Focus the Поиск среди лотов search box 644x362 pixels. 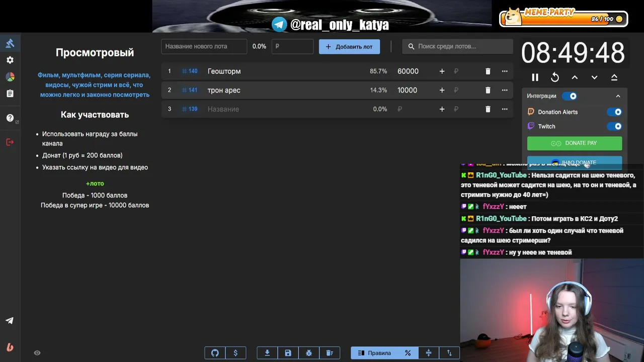[457, 46]
